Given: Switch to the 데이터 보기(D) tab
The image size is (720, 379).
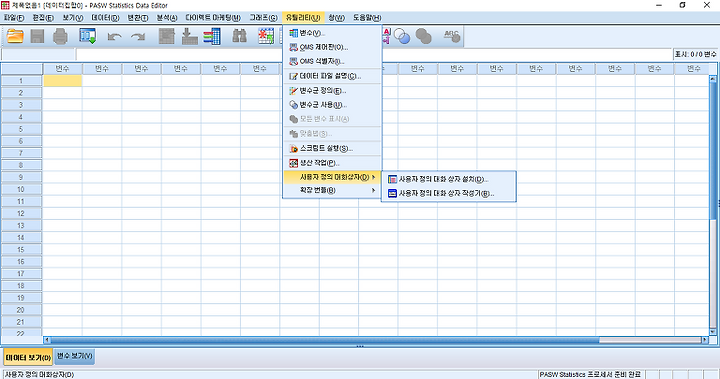Looking at the screenshot, I should (x=28, y=357).
